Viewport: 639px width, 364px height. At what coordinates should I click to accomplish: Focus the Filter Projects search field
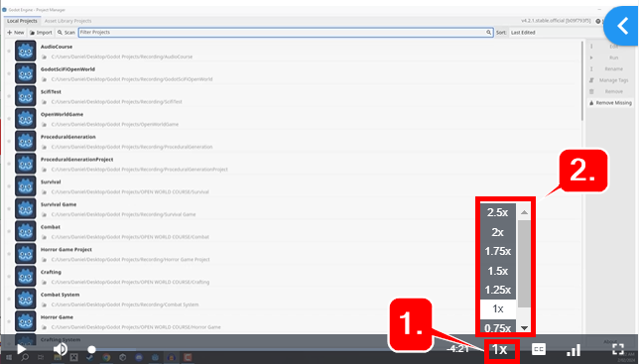point(286,32)
